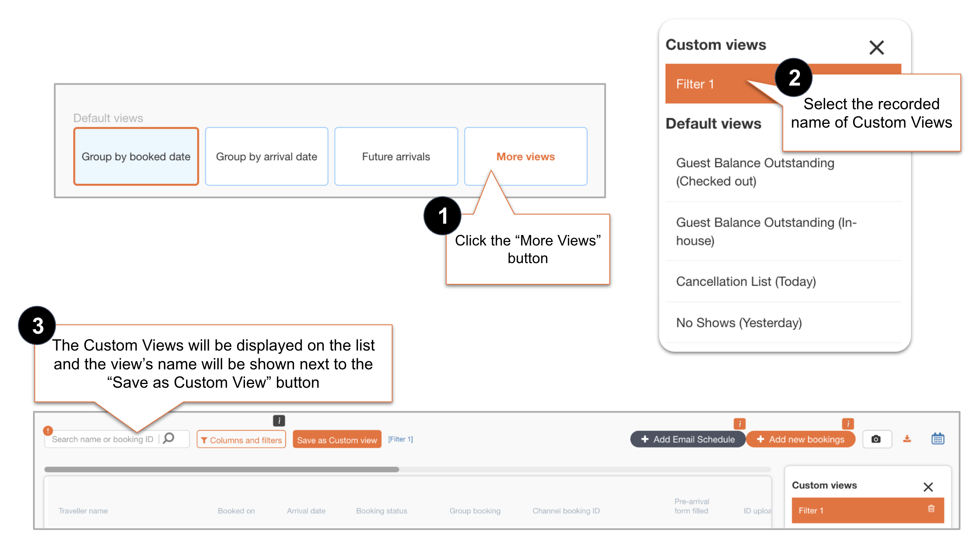Close the small Custom views popup

pyautogui.click(x=928, y=486)
